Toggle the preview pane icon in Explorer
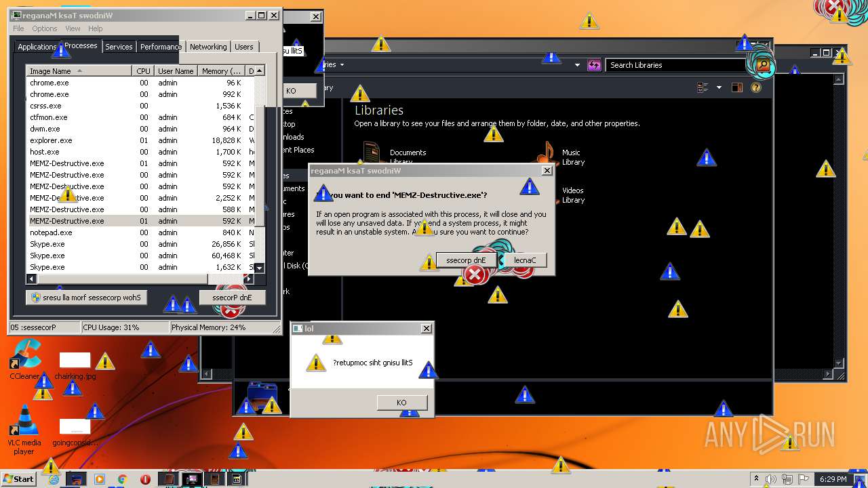The width and height of the screenshot is (868, 488). pyautogui.click(x=737, y=87)
